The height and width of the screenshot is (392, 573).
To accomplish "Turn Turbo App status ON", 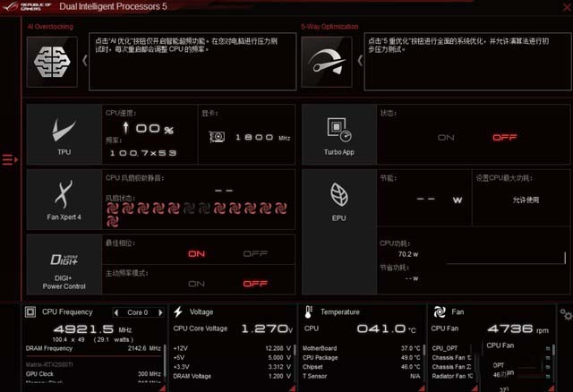I will (446, 137).
